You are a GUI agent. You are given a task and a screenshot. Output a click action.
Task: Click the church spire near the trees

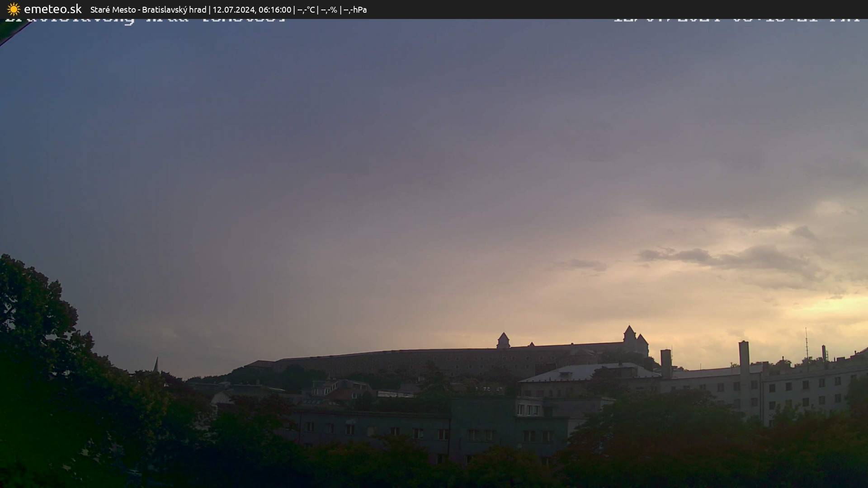tap(156, 364)
